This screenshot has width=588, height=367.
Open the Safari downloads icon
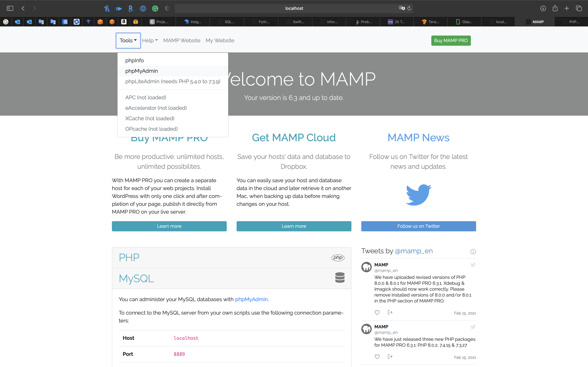point(543,8)
